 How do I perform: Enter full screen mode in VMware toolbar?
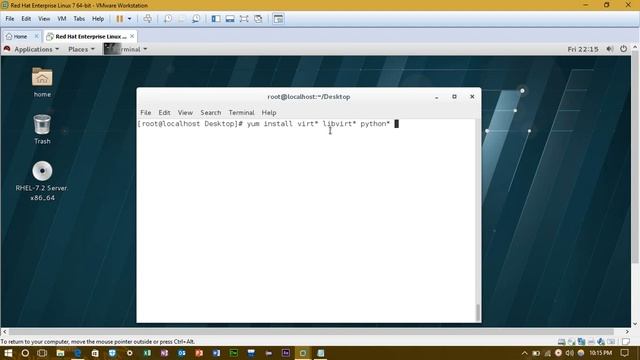pyautogui.click(x=244, y=19)
